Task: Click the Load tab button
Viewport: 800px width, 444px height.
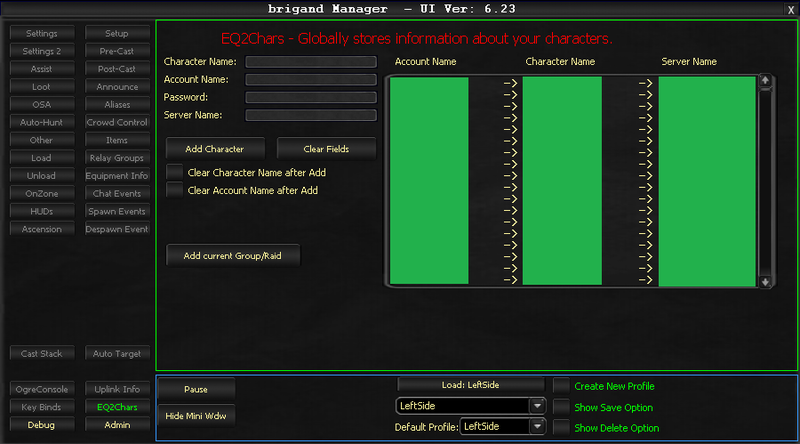Action: coord(42,158)
